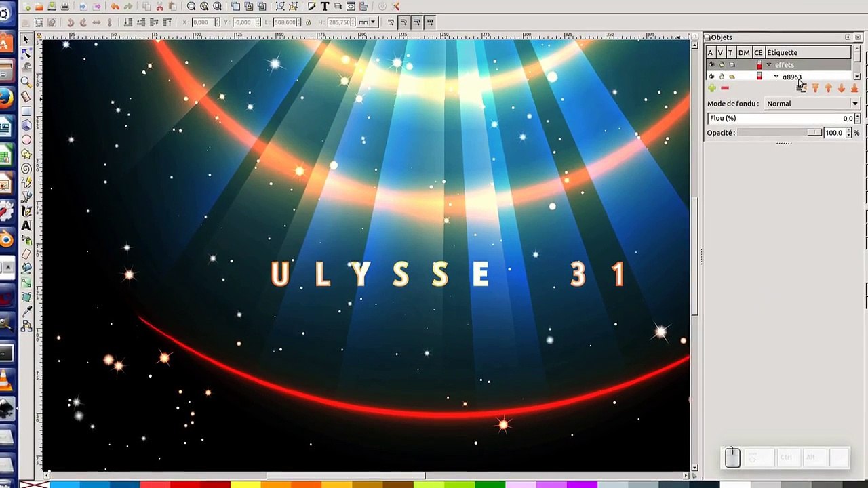Viewport: 868px width, 488px height.
Task: Click the Étiquette column header
Action: coord(807,52)
